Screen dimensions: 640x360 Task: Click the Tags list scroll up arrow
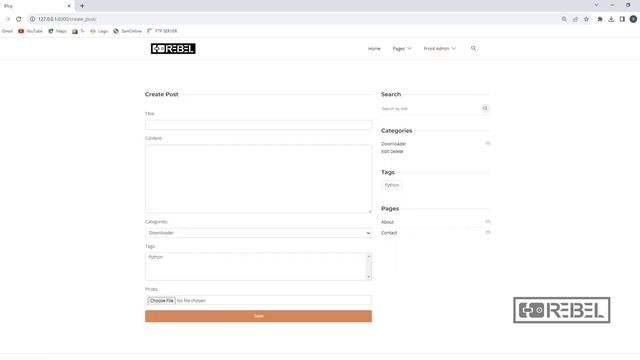pyautogui.click(x=369, y=256)
